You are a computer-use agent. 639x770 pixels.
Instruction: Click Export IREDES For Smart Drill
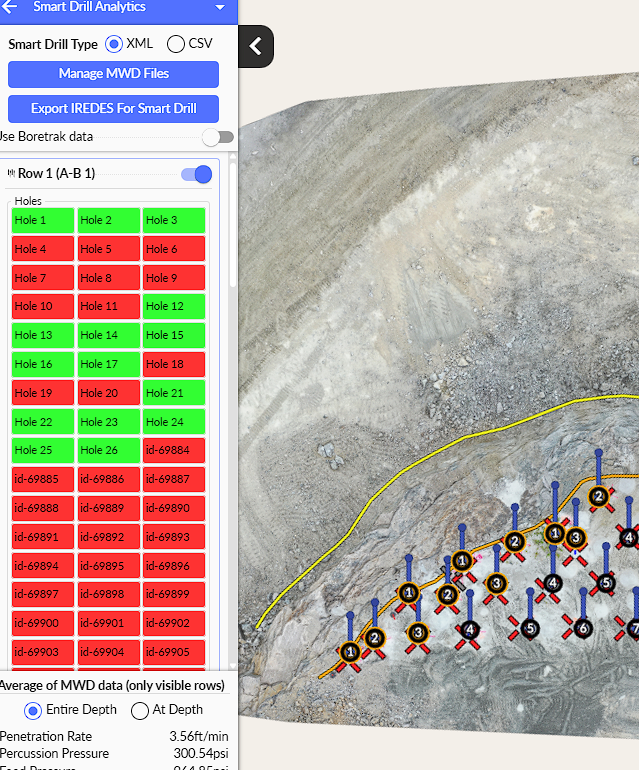pyautogui.click(x=113, y=109)
